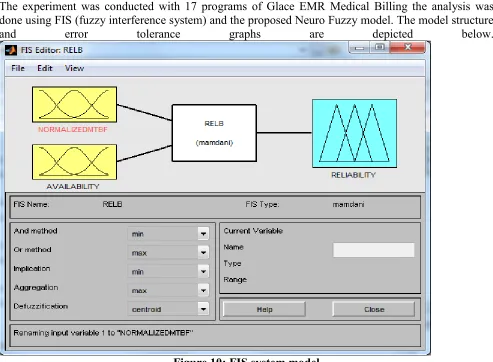This screenshot has width=493, height=362.
Task: Select the RELIABILITY output variable box
Action: click(354, 133)
